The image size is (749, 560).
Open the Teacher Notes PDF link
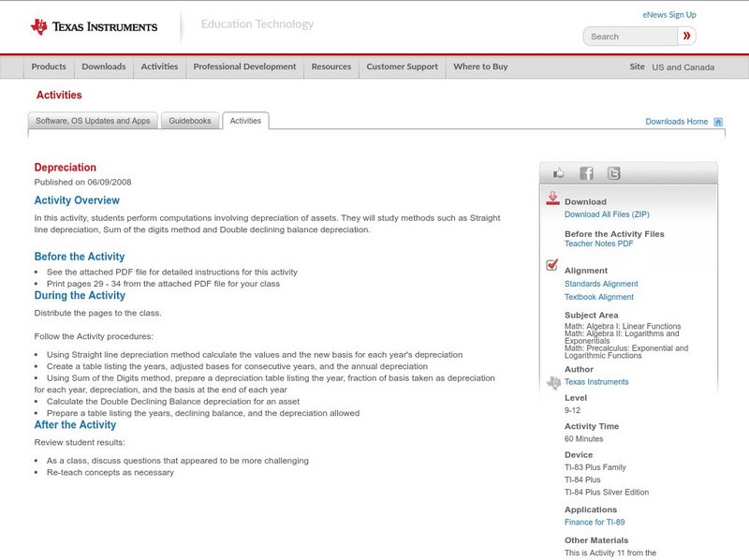[x=598, y=243]
